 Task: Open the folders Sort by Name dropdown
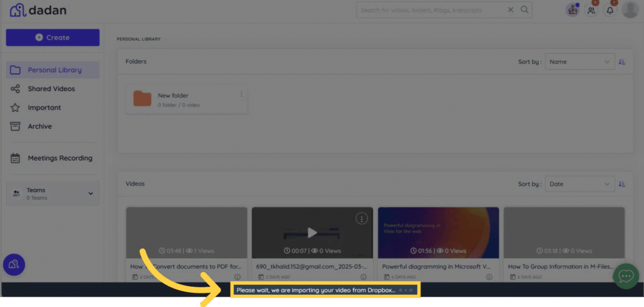pyautogui.click(x=579, y=62)
